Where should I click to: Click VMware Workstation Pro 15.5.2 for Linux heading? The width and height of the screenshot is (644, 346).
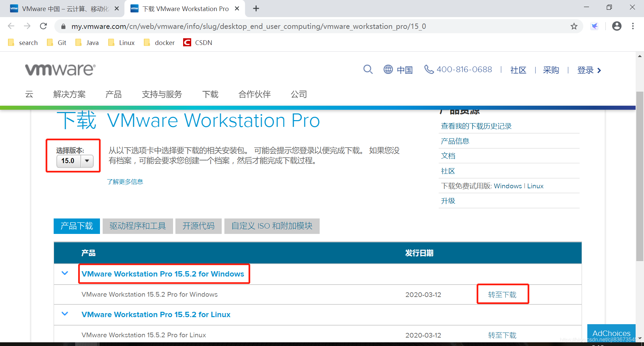click(156, 314)
